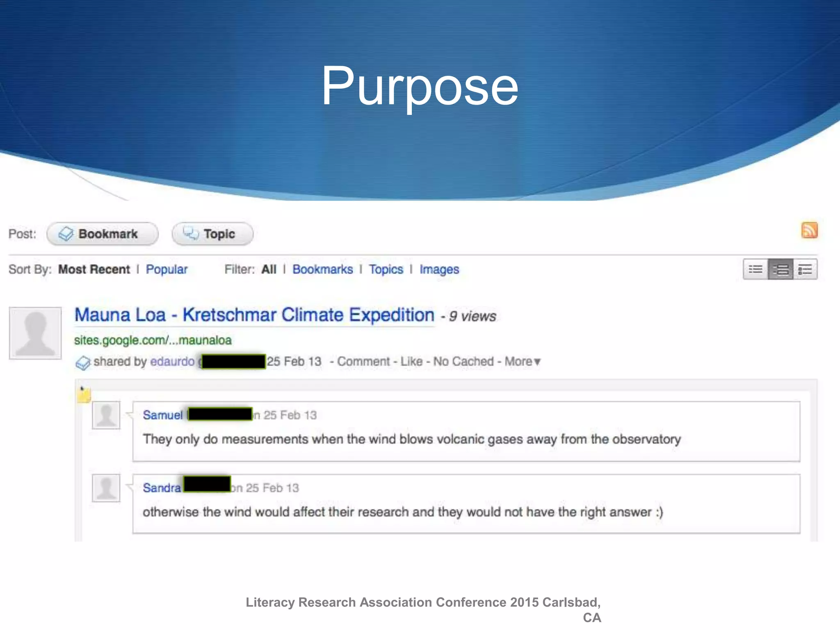Open sites.google.com/...maunaloa URL
The width and height of the screenshot is (840, 630).
[x=153, y=340]
